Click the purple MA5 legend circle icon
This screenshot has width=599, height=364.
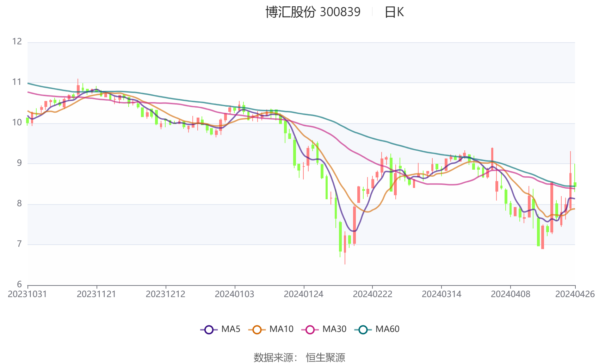(x=209, y=330)
